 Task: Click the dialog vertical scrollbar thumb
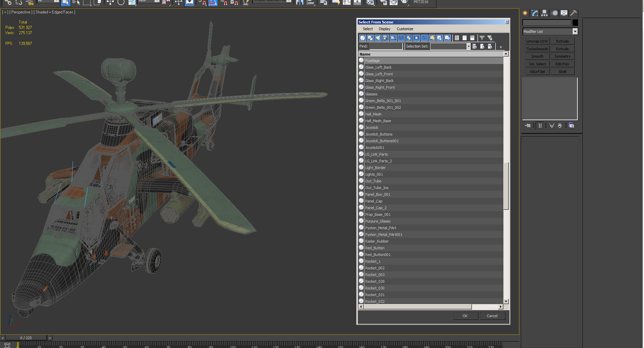pyautogui.click(x=506, y=186)
